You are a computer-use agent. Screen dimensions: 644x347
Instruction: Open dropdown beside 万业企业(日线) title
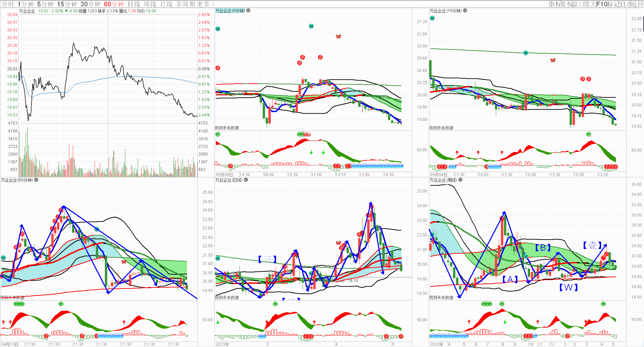coord(246,180)
